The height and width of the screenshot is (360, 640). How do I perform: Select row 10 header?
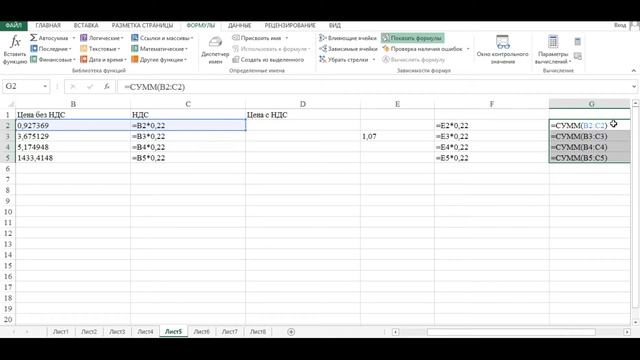[8, 212]
